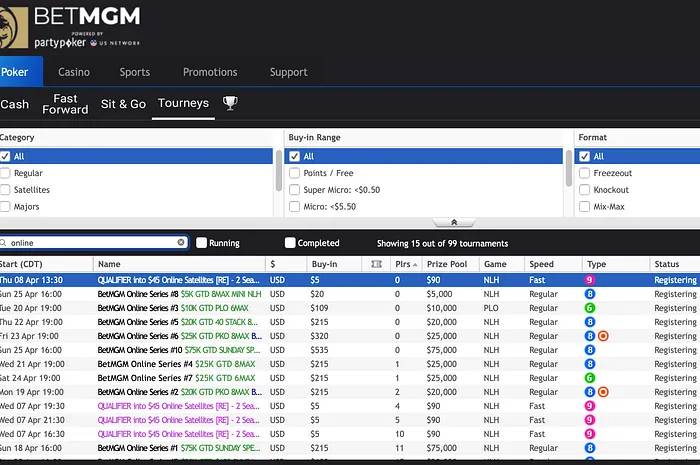700x465 pixels.
Task: Click the blue 8 icon in the Series #8 row
Action: (x=590, y=294)
